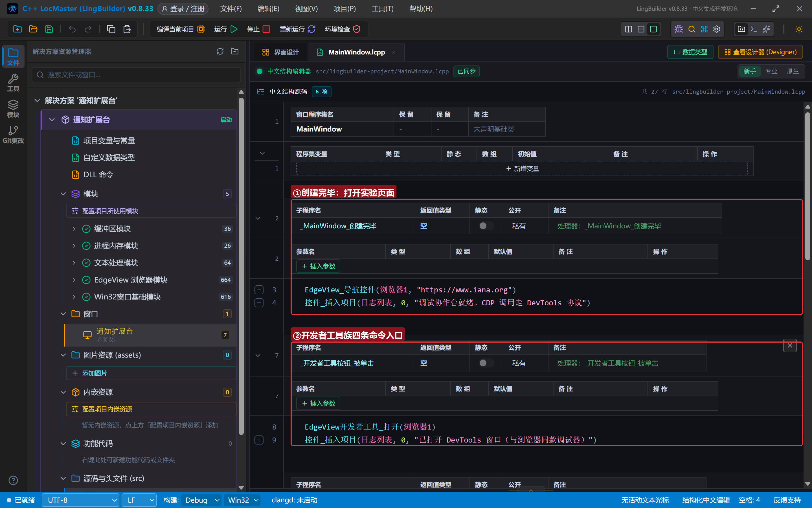Switch to vertical split layout icon
The height and width of the screenshot is (508, 812).
click(628, 29)
